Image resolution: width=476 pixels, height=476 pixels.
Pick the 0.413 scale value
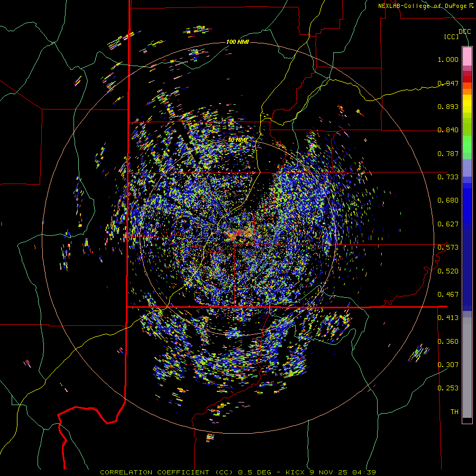[x=448, y=318]
